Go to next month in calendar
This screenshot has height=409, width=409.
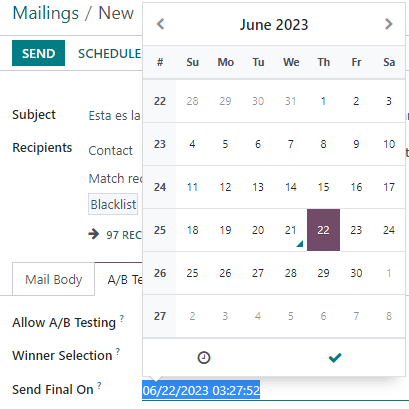[388, 24]
